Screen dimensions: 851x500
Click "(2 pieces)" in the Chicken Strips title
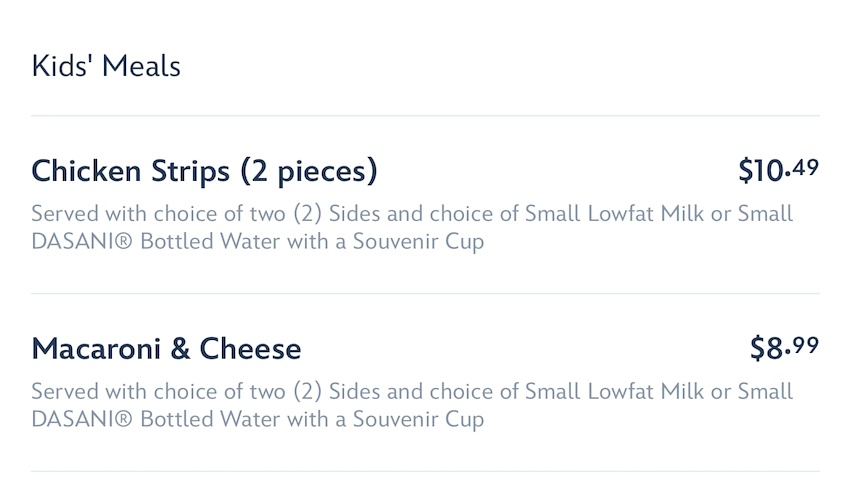(307, 172)
